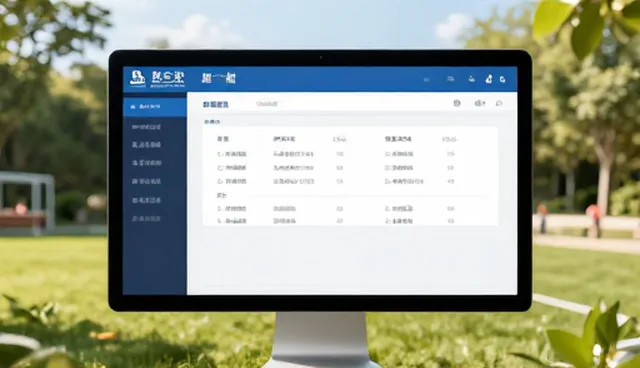Select the highlighted sidebar item with home icon
This screenshot has height=368, width=640.
(155, 107)
